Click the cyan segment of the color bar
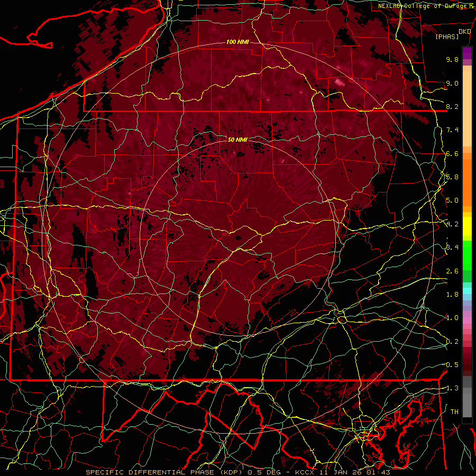 [x=467, y=291]
